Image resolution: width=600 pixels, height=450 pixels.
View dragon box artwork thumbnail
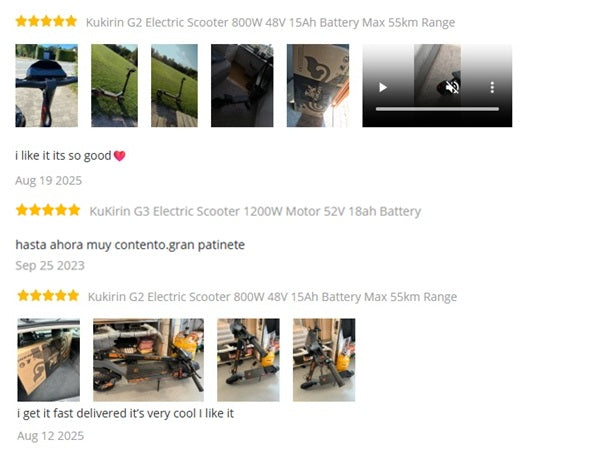tap(318, 85)
